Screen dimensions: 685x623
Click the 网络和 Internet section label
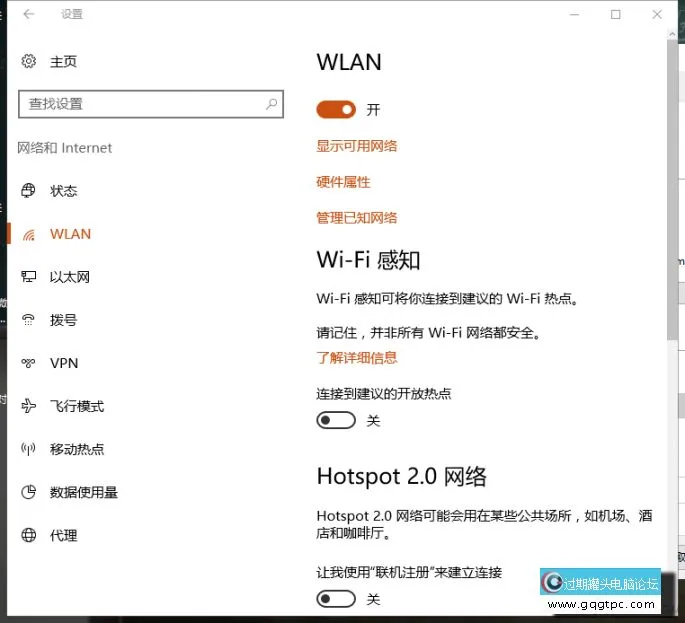pos(65,148)
